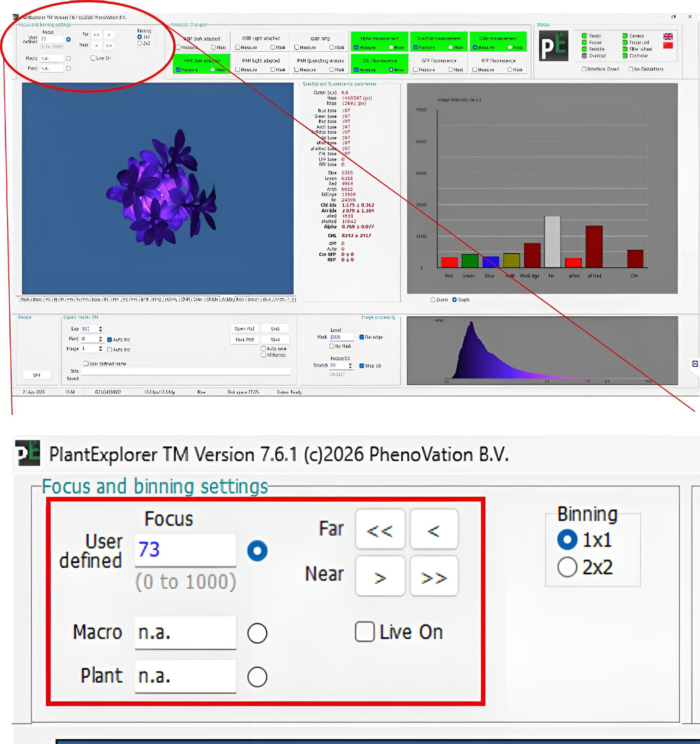Click the enlarged PlantExplorer title bar logo
The image size is (700, 744).
tap(28, 453)
